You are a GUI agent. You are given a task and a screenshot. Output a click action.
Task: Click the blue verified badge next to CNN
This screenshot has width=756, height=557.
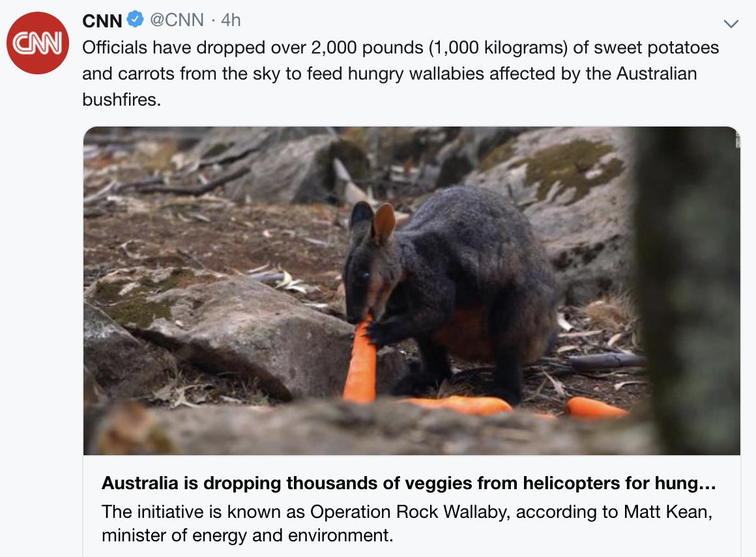coord(136,20)
